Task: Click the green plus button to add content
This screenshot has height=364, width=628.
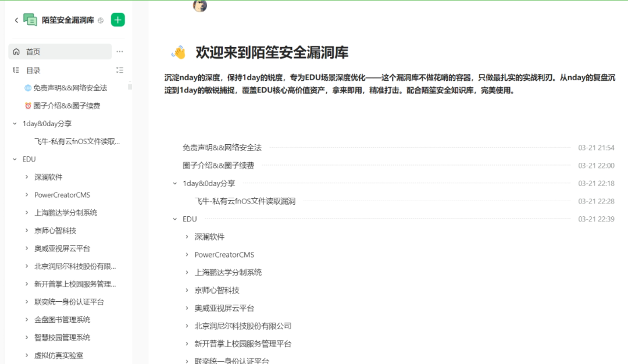Action: (x=117, y=20)
